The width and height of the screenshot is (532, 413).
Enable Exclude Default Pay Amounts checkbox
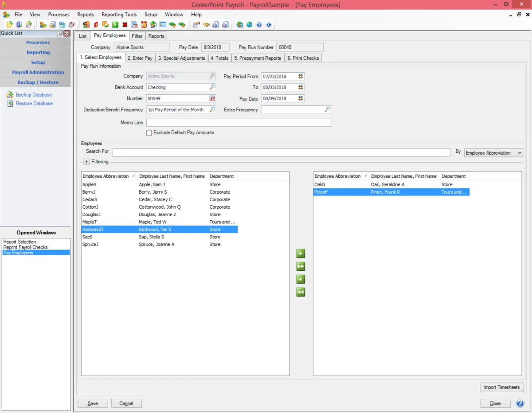coord(149,132)
